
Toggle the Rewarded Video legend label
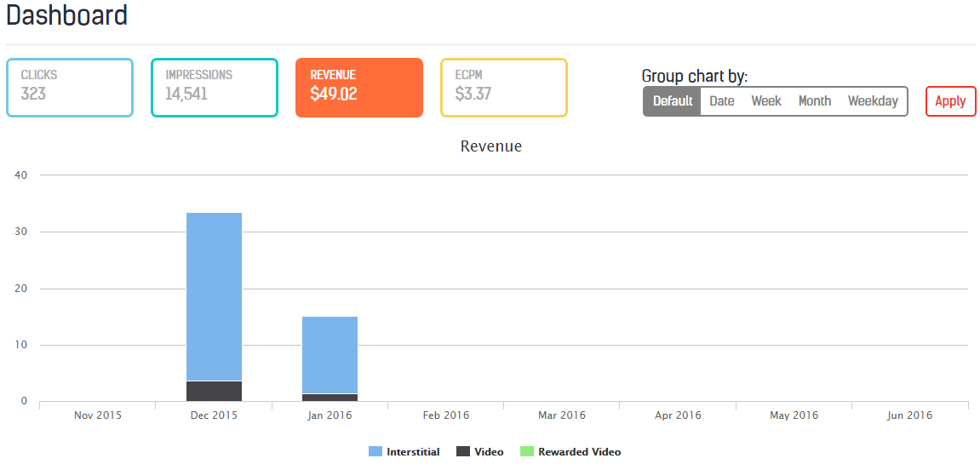pos(579,452)
